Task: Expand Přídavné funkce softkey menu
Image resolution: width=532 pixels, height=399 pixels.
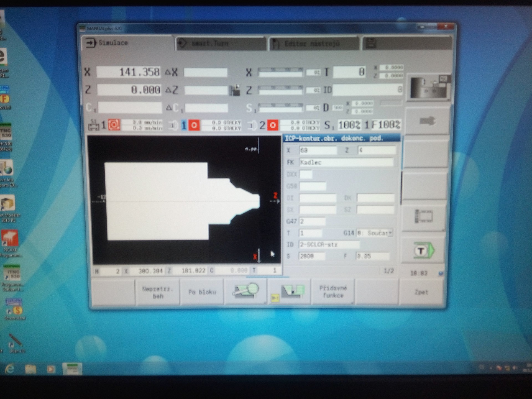Action: pos(333,292)
